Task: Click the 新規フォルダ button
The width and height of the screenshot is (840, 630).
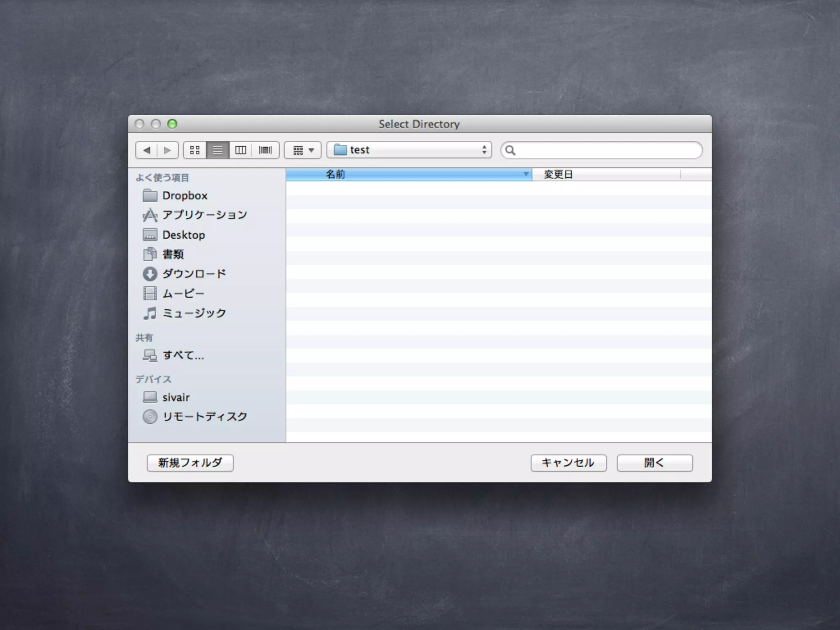Action: tap(190, 463)
